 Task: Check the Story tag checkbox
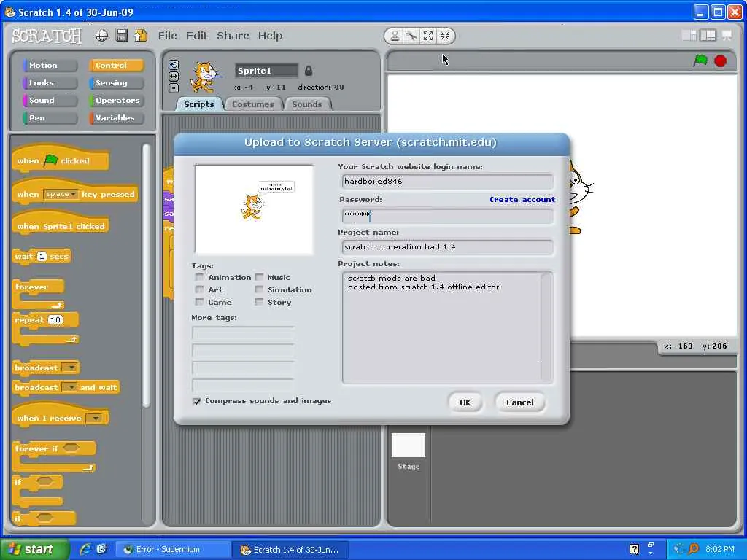point(259,302)
